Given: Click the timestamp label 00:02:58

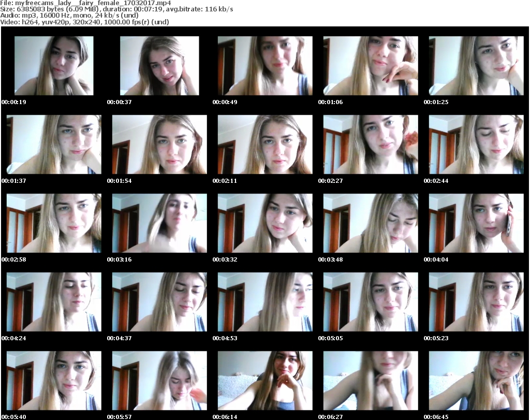Looking at the screenshot, I should [x=14, y=259].
